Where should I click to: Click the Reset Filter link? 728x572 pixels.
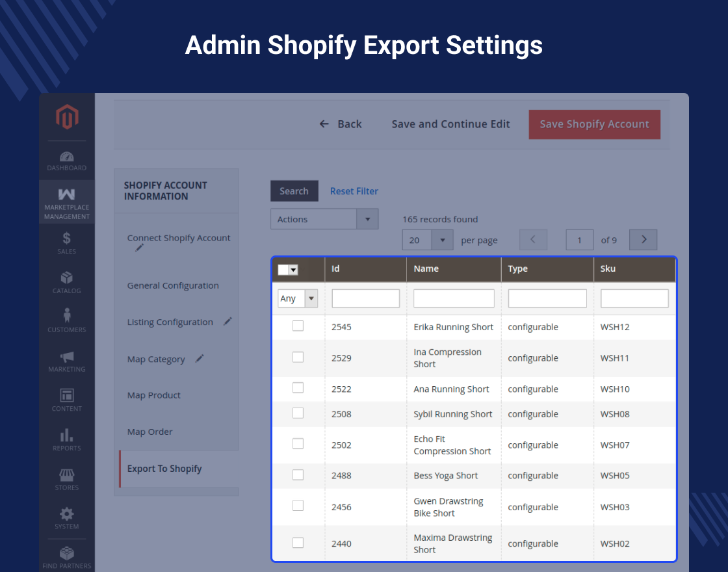tap(354, 191)
